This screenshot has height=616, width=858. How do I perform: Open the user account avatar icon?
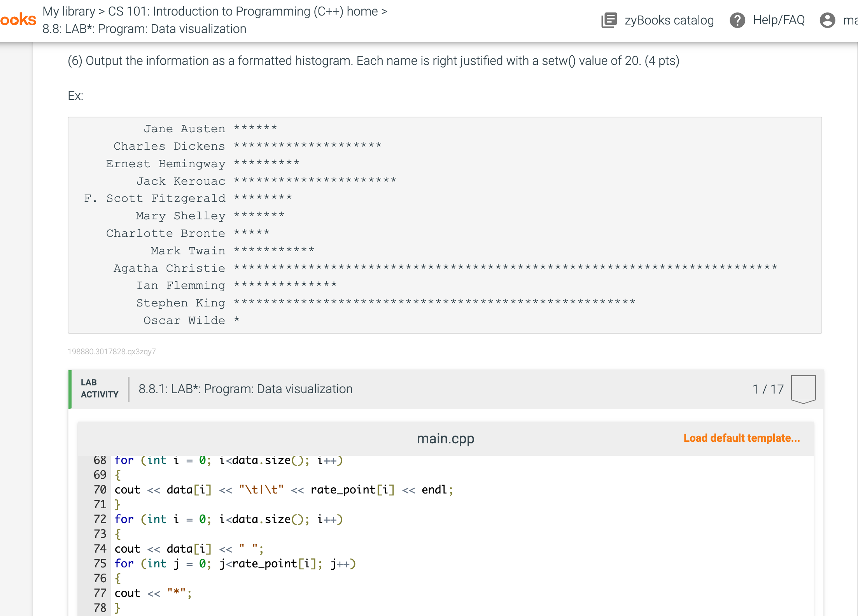tap(827, 20)
